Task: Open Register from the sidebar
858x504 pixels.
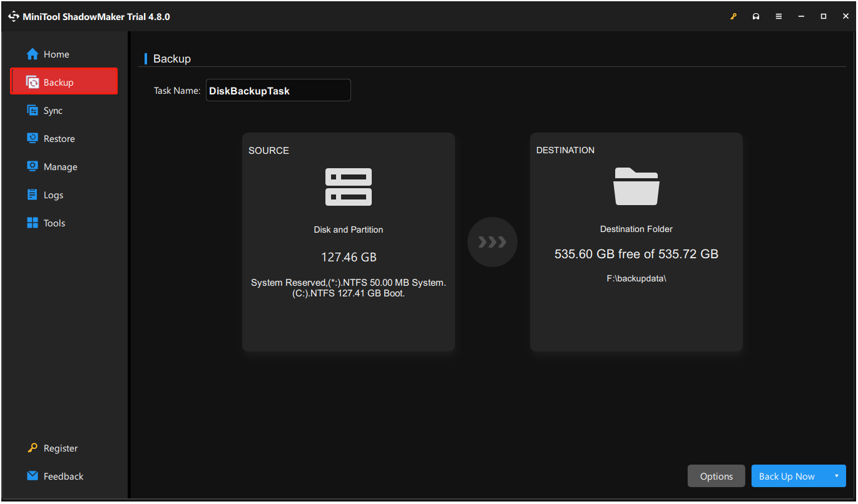Action: [59, 448]
